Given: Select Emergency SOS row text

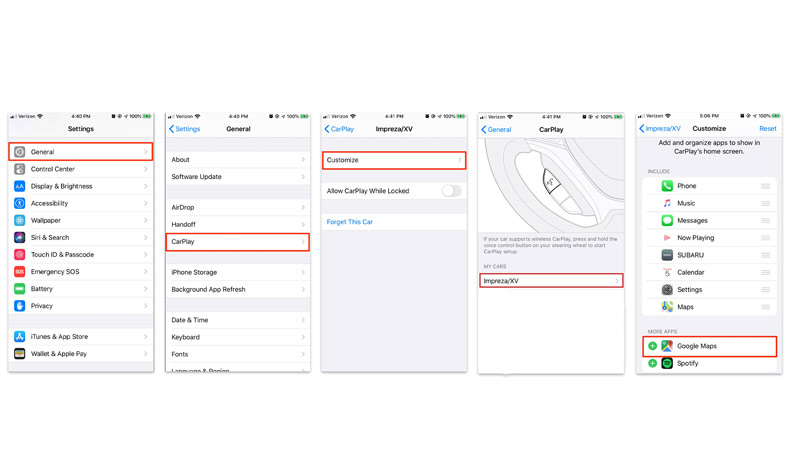Looking at the screenshot, I should coord(55,271).
